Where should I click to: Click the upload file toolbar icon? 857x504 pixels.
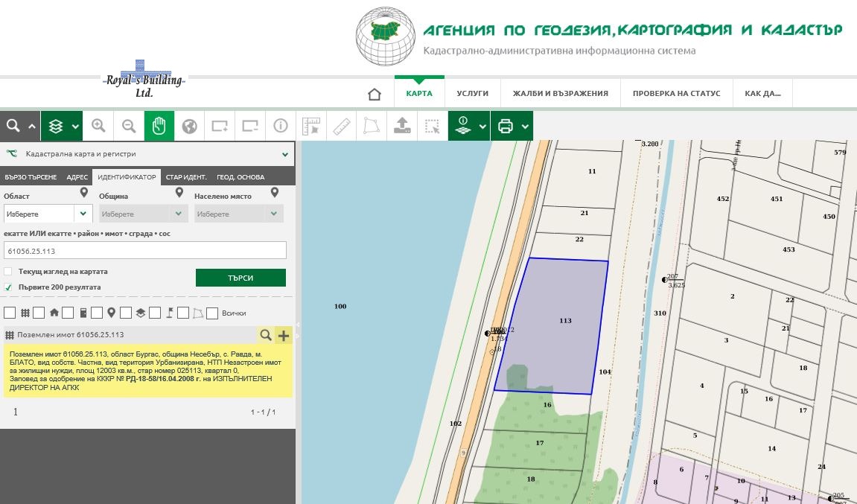(x=402, y=127)
